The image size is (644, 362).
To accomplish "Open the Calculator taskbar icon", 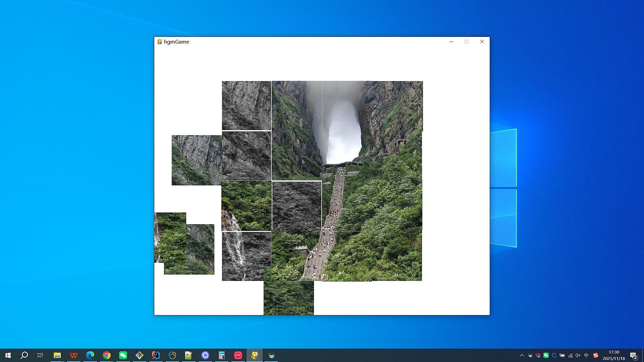I will pyautogui.click(x=222, y=355).
